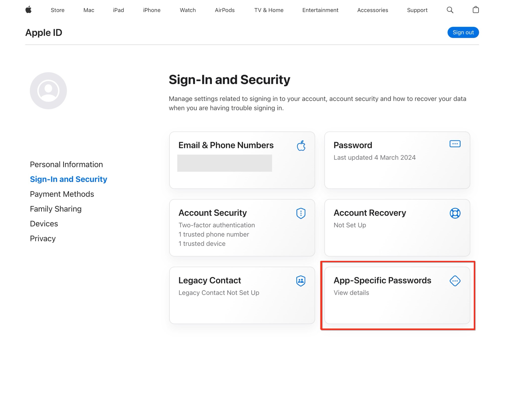The width and height of the screenshot is (532, 400).
Task: Open the shopping bag icon
Action: (x=476, y=10)
